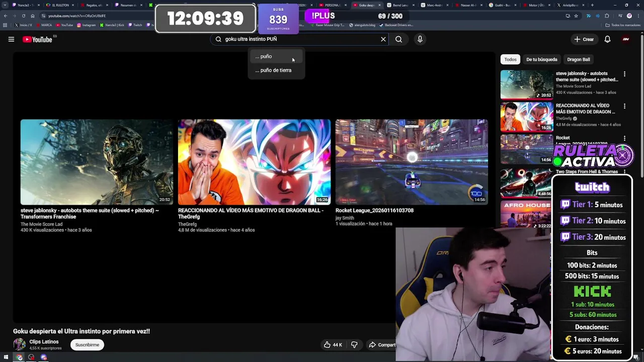Open a new browser tab with plus

[x=592, y=5]
